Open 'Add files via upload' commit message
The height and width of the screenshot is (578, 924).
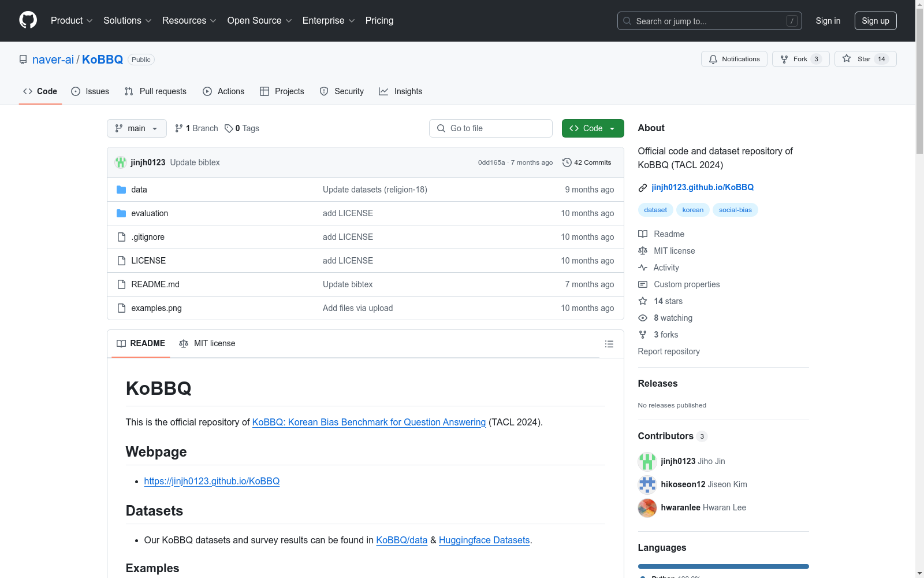pos(357,308)
